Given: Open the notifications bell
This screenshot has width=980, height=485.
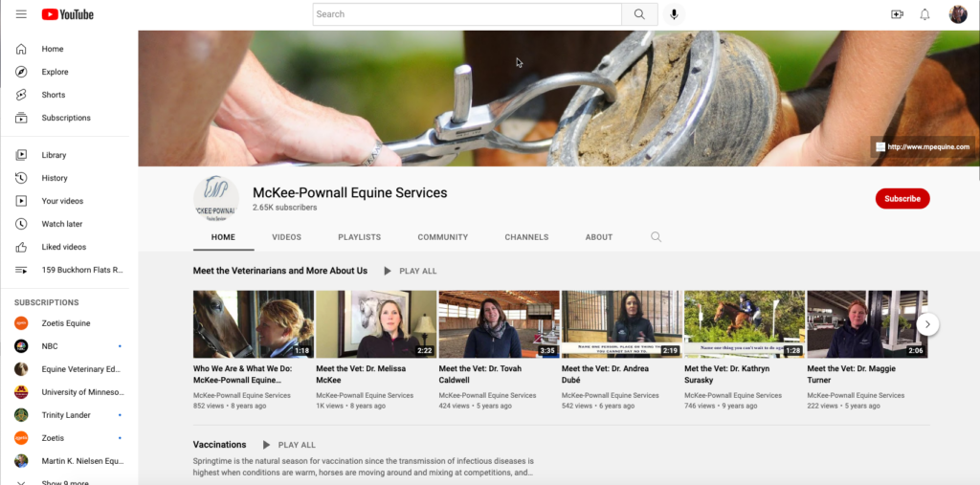Looking at the screenshot, I should click(925, 14).
